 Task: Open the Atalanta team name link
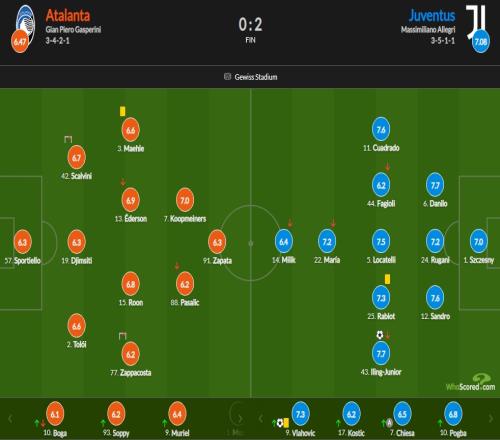point(68,16)
